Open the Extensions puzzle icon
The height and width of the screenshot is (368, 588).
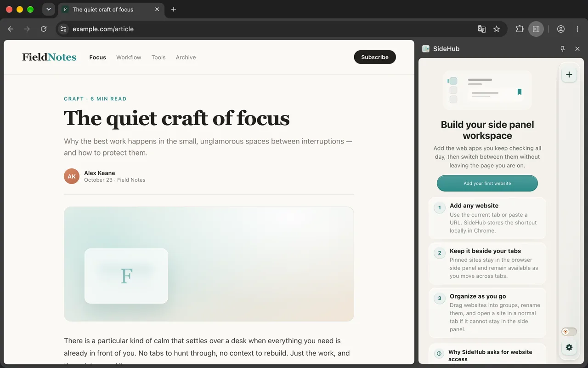pos(520,29)
